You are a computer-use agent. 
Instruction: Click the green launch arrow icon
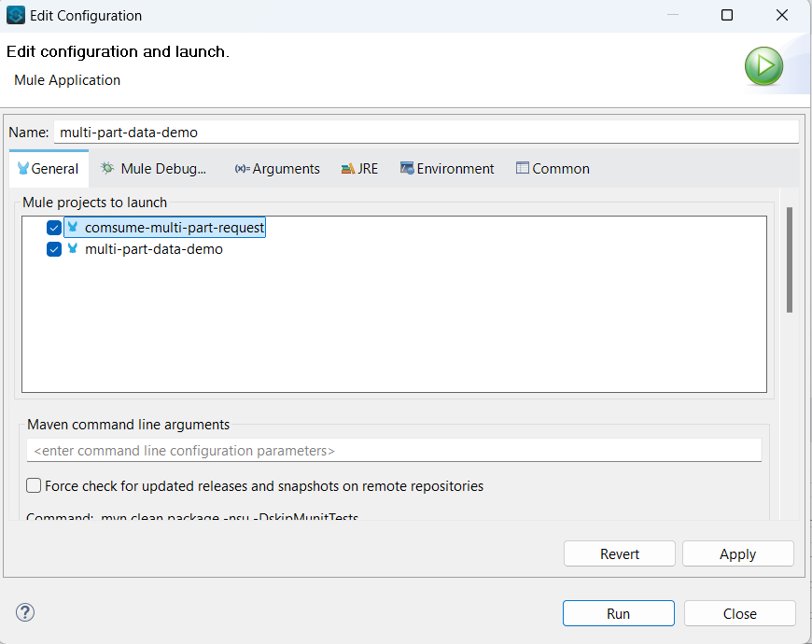click(x=763, y=66)
